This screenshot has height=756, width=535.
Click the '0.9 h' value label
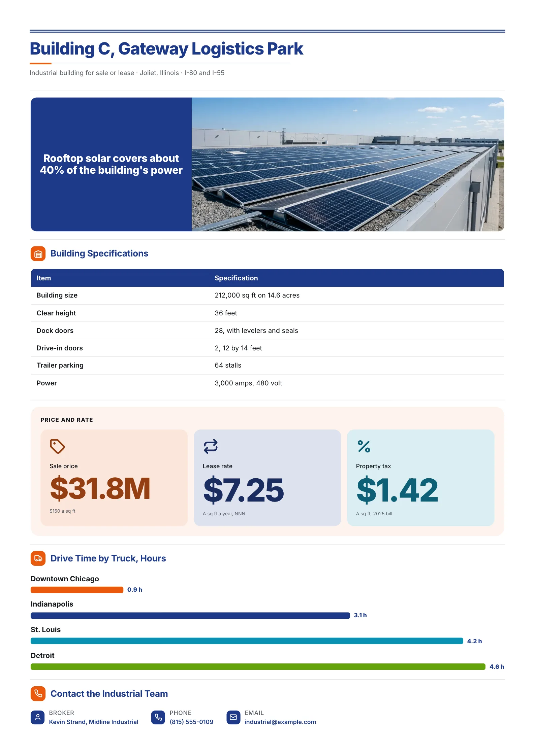(x=135, y=590)
